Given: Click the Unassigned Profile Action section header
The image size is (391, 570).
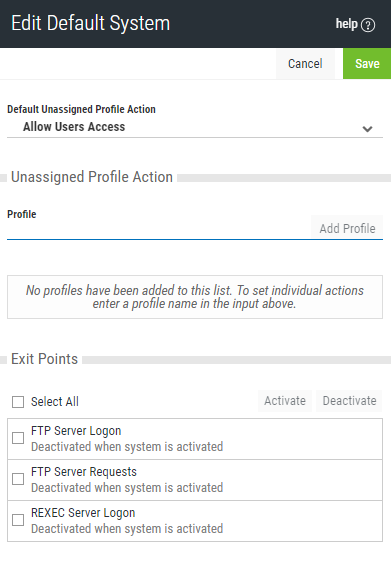Looking at the screenshot, I should tap(92, 177).
